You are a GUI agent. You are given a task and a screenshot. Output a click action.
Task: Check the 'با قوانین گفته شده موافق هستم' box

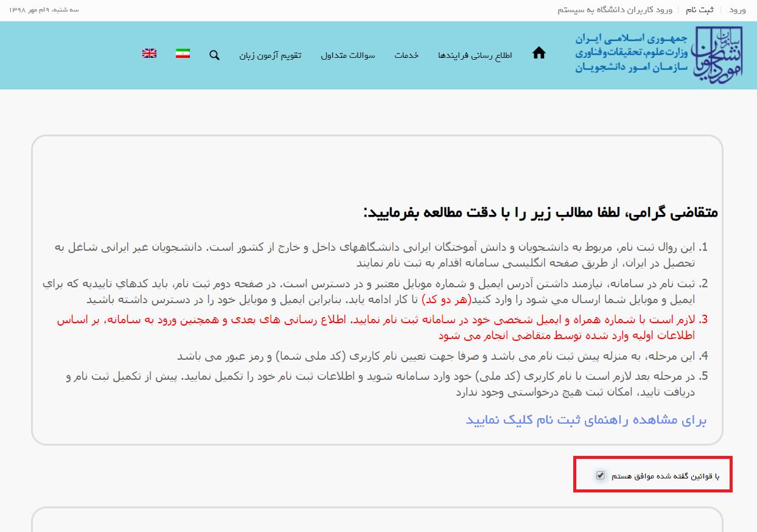click(x=601, y=475)
